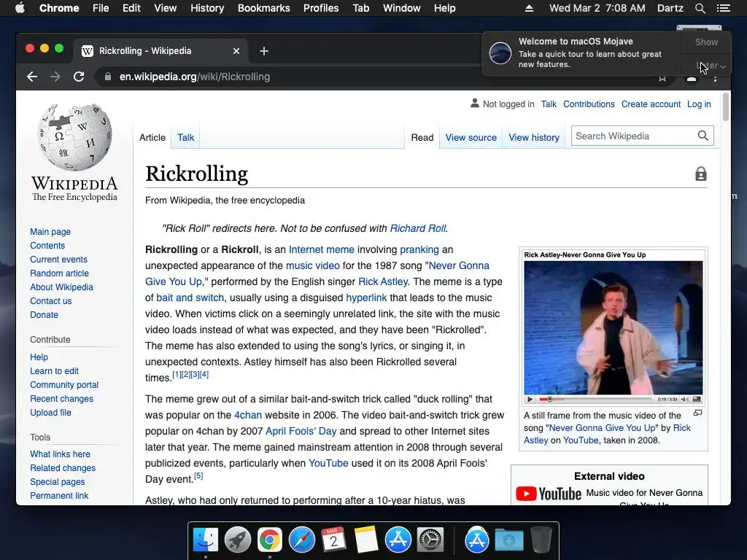Open the History menu
This screenshot has width=747, height=560.
[207, 8]
